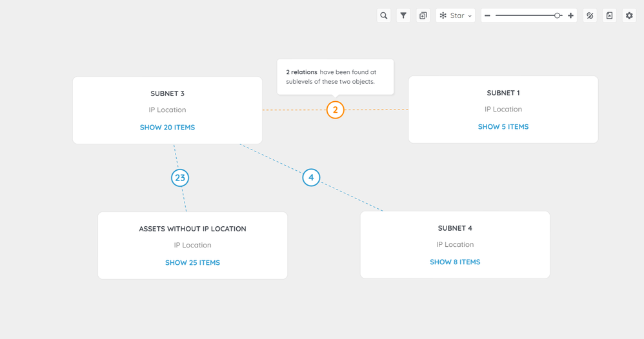Click the orange 2 relations badge

coord(335,110)
